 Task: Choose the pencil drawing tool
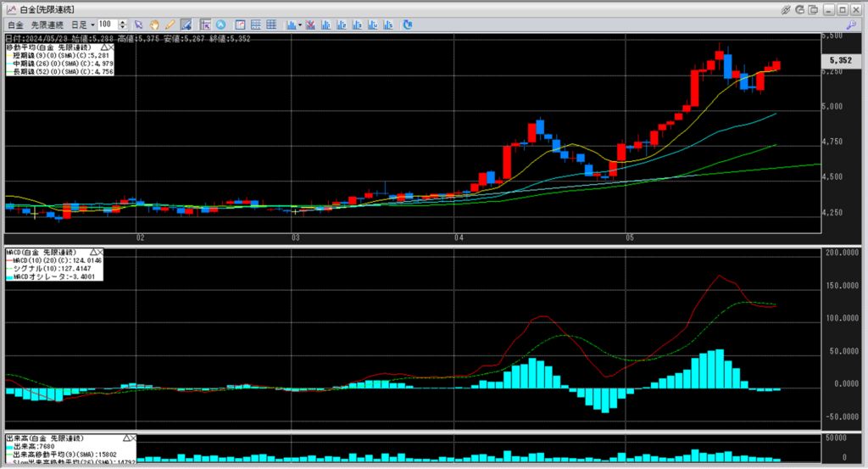(x=170, y=25)
